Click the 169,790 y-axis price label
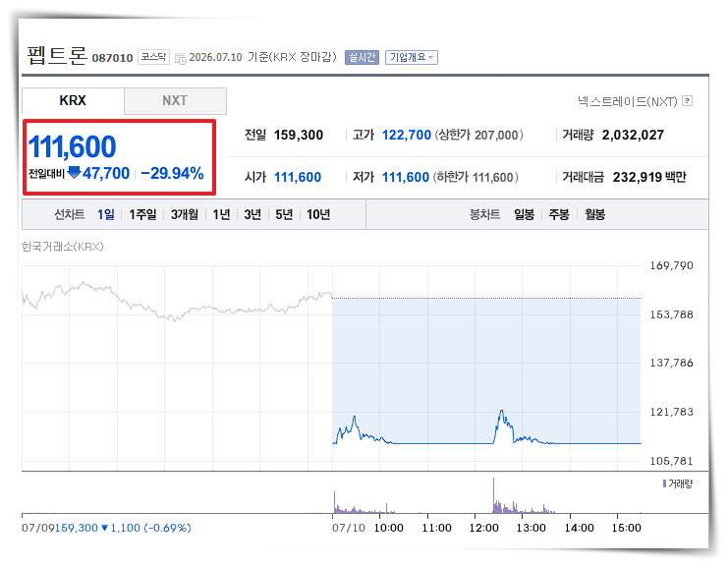This screenshot has width=728, height=567. point(671,265)
